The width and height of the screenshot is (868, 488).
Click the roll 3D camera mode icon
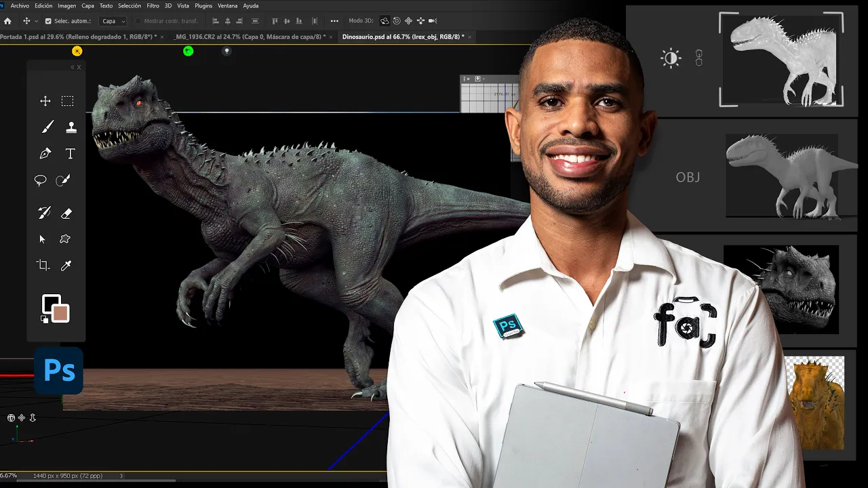click(x=397, y=21)
